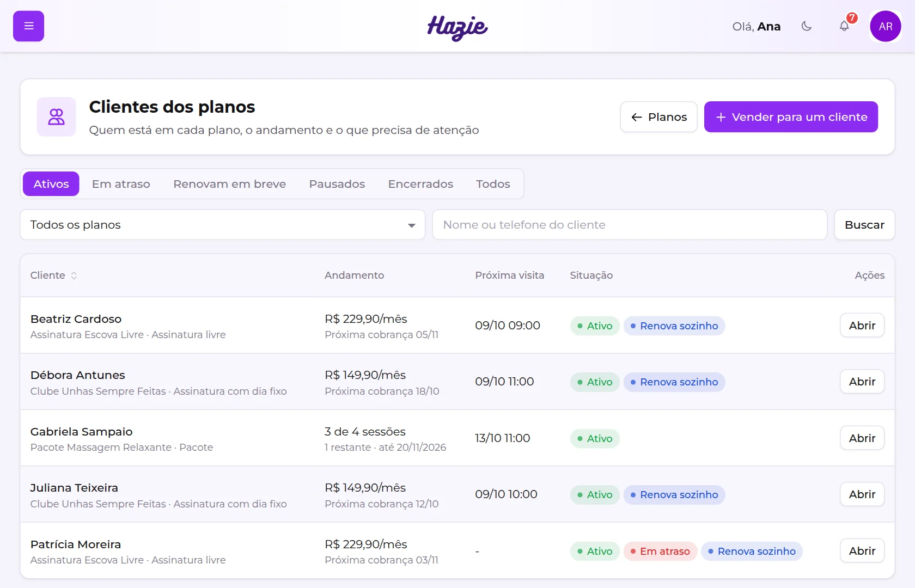
Task: Click the Hazie logo
Action: (x=457, y=27)
